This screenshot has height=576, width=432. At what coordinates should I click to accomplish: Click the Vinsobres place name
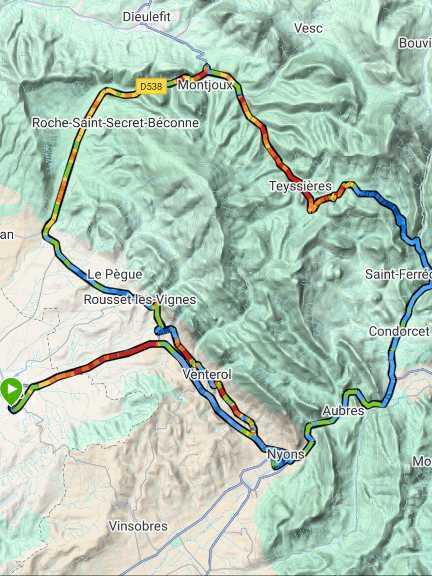coord(138,526)
